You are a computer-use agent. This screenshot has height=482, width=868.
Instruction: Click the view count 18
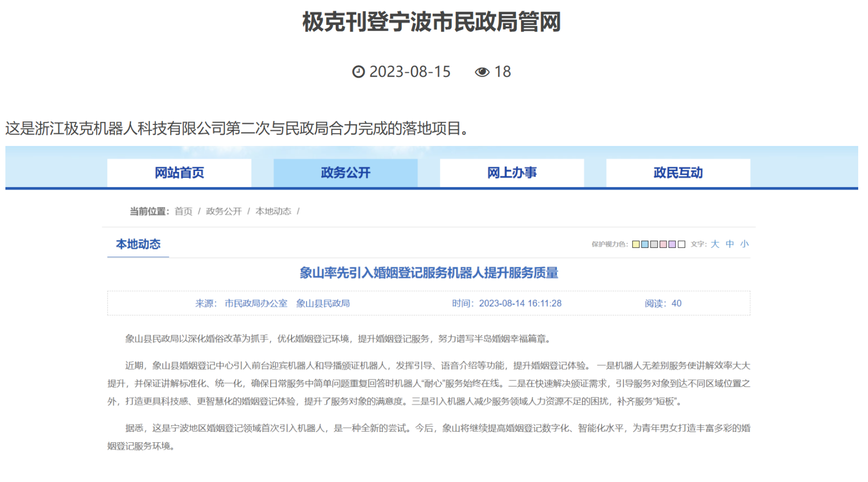pyautogui.click(x=503, y=72)
